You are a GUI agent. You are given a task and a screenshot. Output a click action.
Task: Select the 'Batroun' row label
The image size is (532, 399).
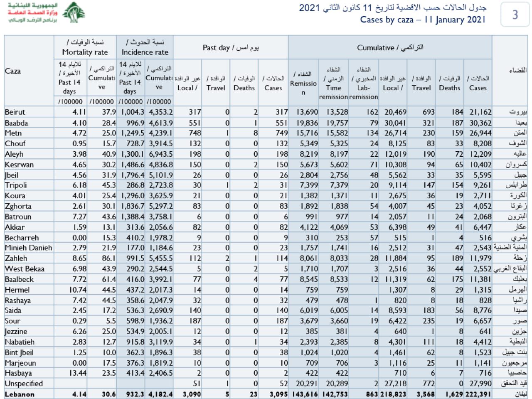(x=18, y=217)
